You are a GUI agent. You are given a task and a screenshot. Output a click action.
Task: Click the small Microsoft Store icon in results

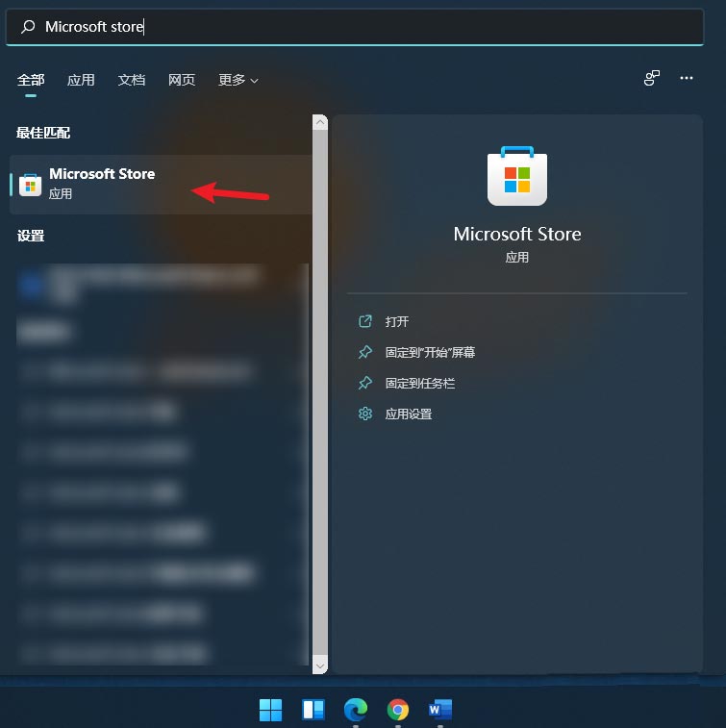pyautogui.click(x=30, y=185)
